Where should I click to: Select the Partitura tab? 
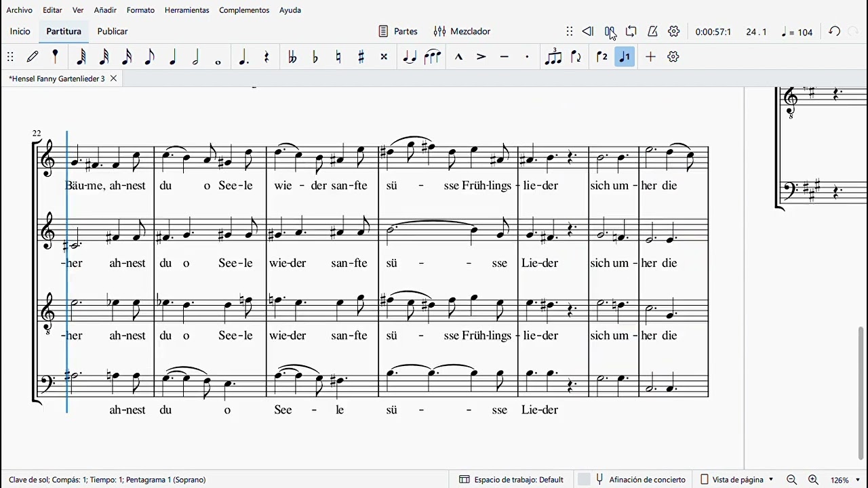[64, 31]
